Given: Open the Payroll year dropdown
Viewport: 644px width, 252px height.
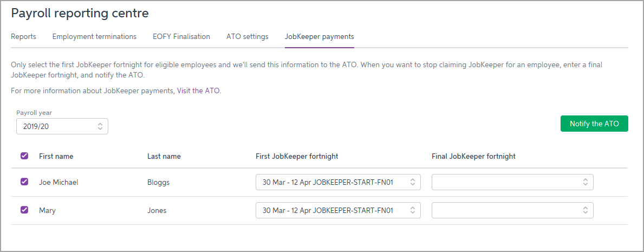Looking at the screenshot, I should click(x=62, y=126).
